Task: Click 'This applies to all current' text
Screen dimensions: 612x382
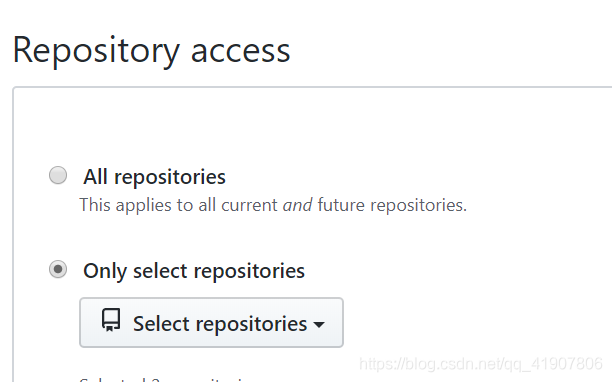Action: click(178, 205)
